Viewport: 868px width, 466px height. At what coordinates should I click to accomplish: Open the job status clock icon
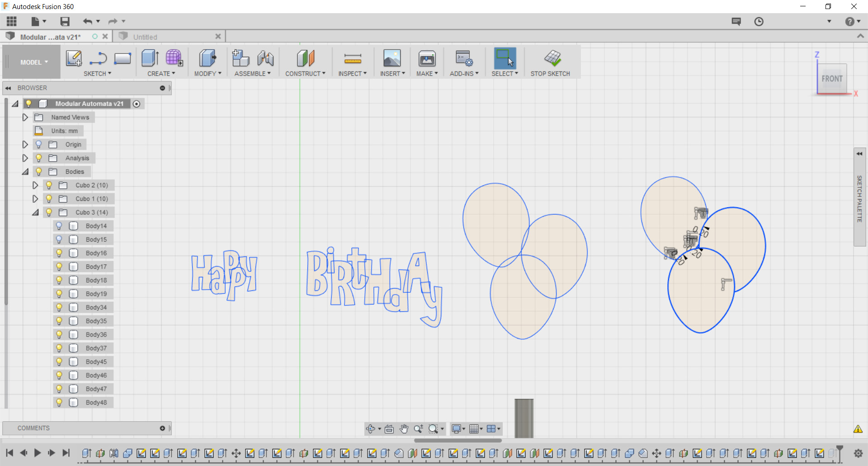pos(759,21)
